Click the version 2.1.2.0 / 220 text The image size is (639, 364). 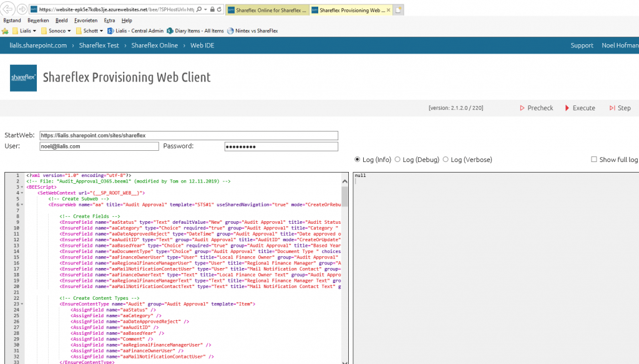(x=456, y=108)
